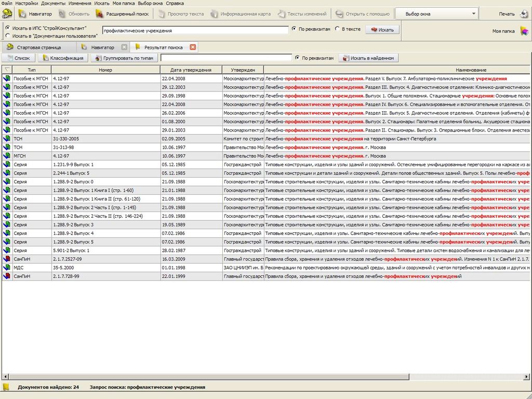Click the search-within-results input field
The height and width of the screenshot is (399, 532).
click(x=226, y=58)
